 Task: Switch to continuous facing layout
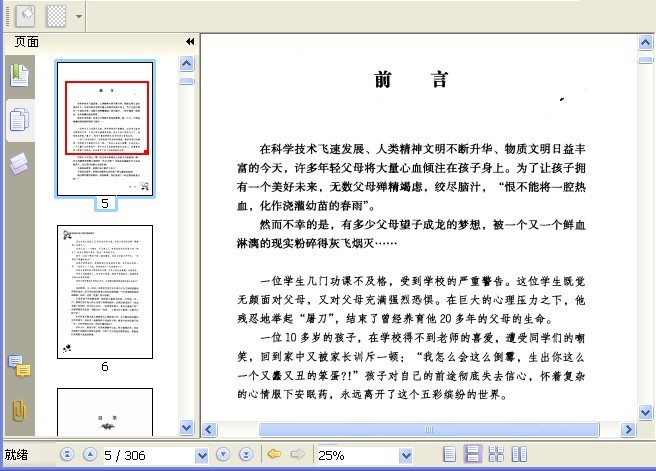(x=496, y=454)
